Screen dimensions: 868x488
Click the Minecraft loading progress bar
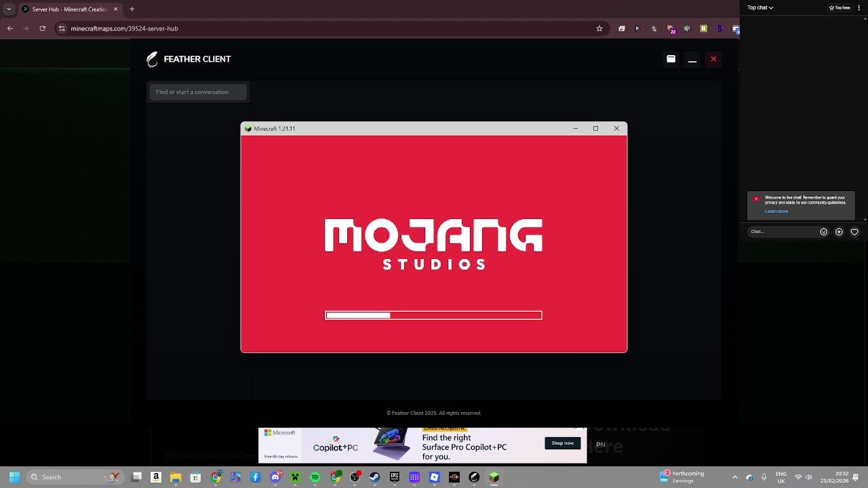pyautogui.click(x=434, y=315)
